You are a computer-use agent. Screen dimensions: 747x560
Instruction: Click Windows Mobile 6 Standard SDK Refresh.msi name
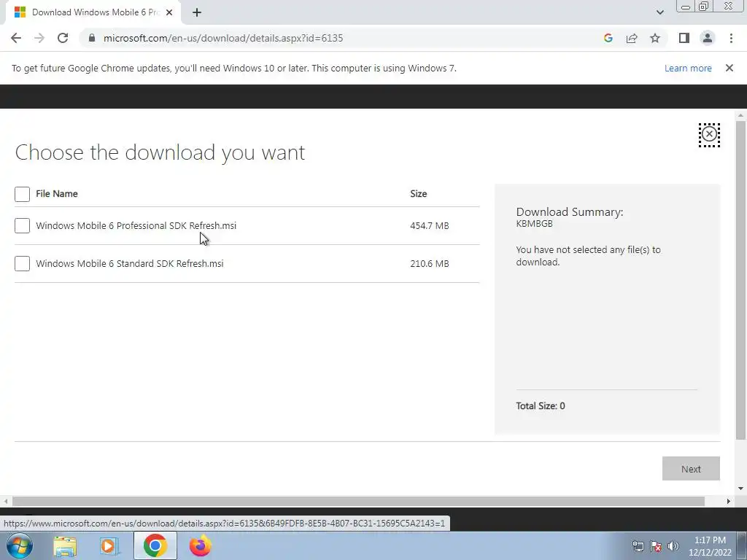tap(130, 263)
